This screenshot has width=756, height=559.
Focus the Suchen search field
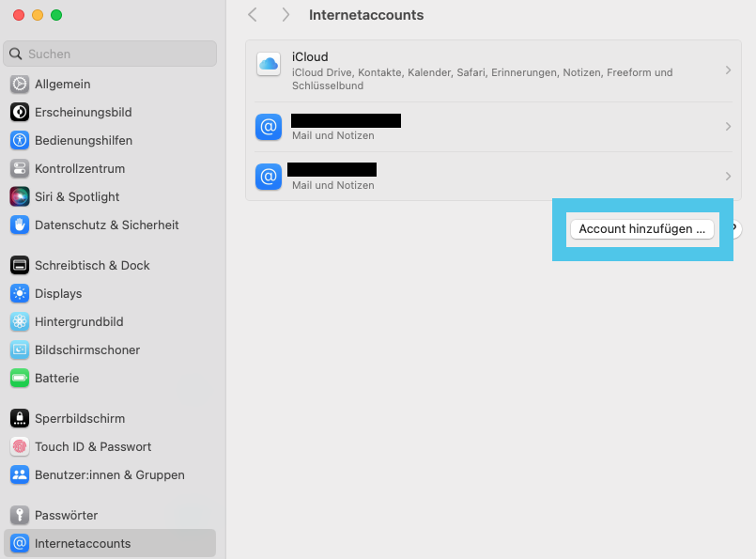[x=110, y=54]
